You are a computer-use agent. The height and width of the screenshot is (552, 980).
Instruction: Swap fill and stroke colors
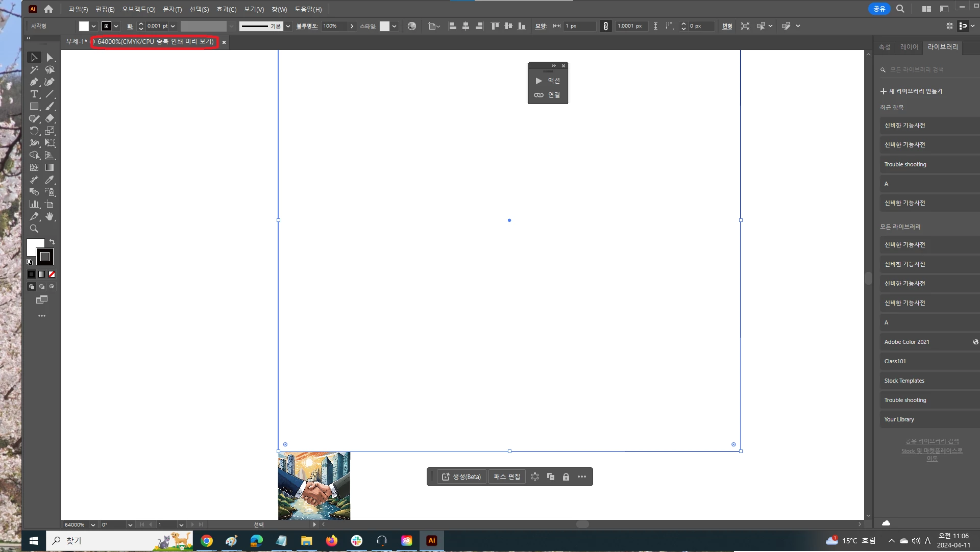(x=52, y=242)
